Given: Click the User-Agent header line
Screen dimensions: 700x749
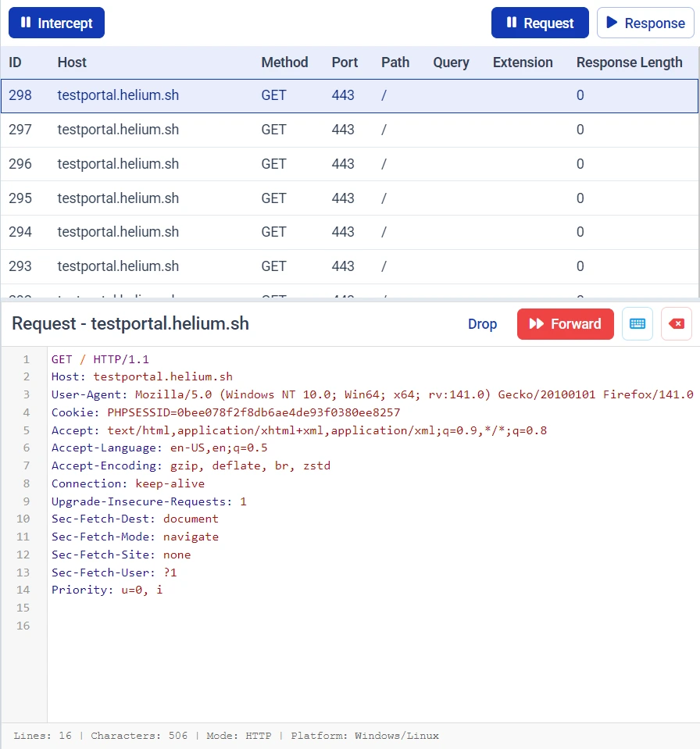Looking at the screenshot, I should click(372, 394).
